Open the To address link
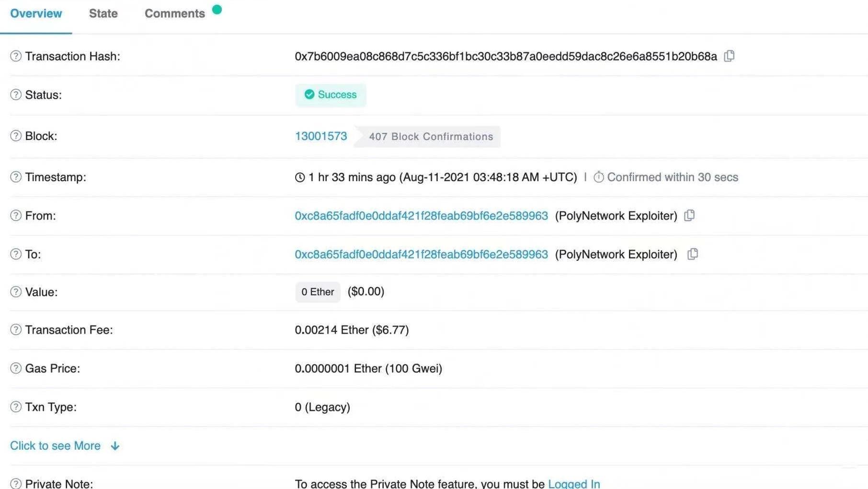The image size is (868, 489). (421, 254)
